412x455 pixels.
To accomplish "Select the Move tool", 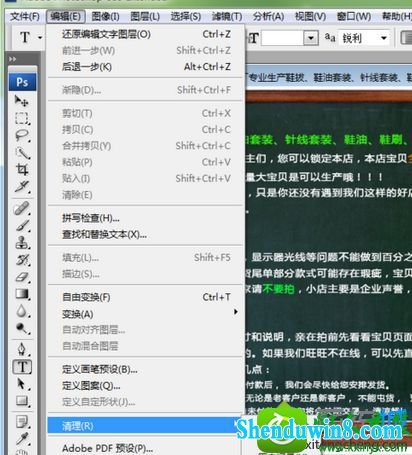I will (x=22, y=101).
